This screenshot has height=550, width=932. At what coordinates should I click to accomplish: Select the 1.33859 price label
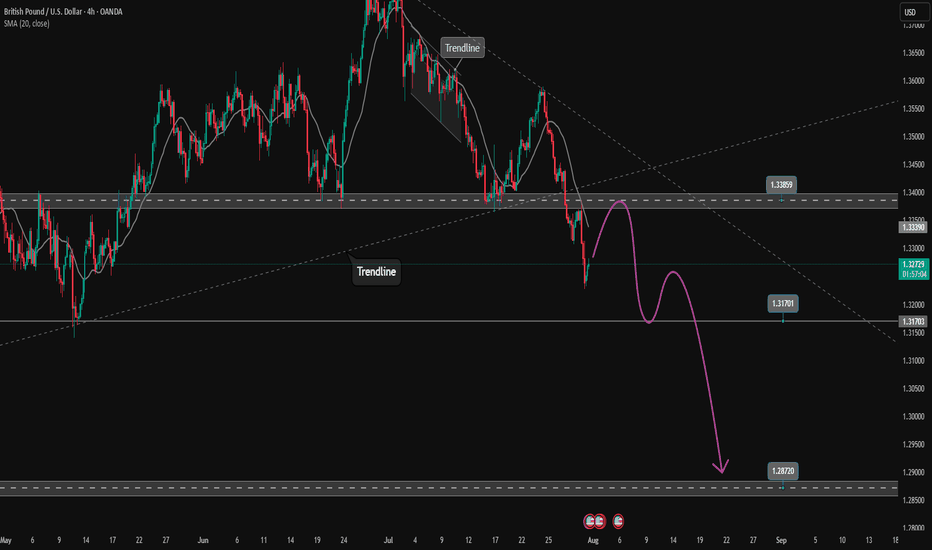tap(781, 185)
